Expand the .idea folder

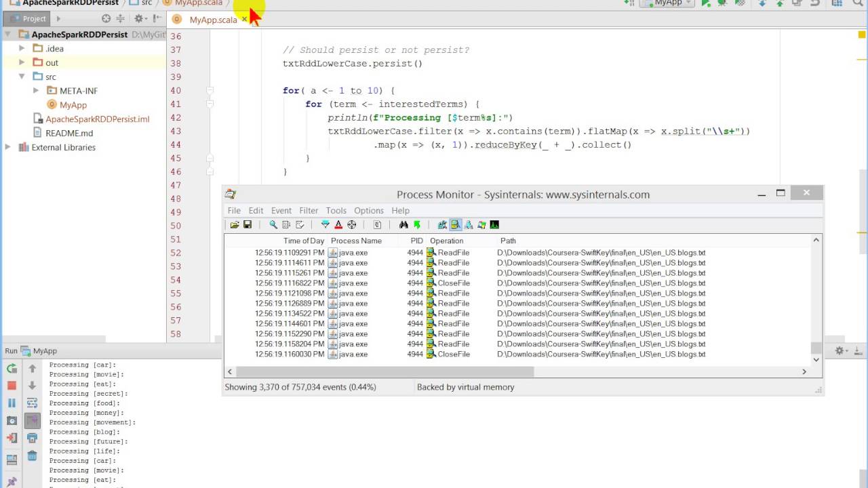coord(22,48)
